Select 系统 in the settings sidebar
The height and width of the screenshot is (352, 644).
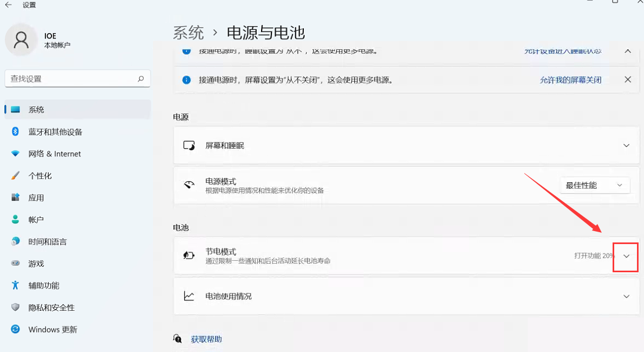38,109
